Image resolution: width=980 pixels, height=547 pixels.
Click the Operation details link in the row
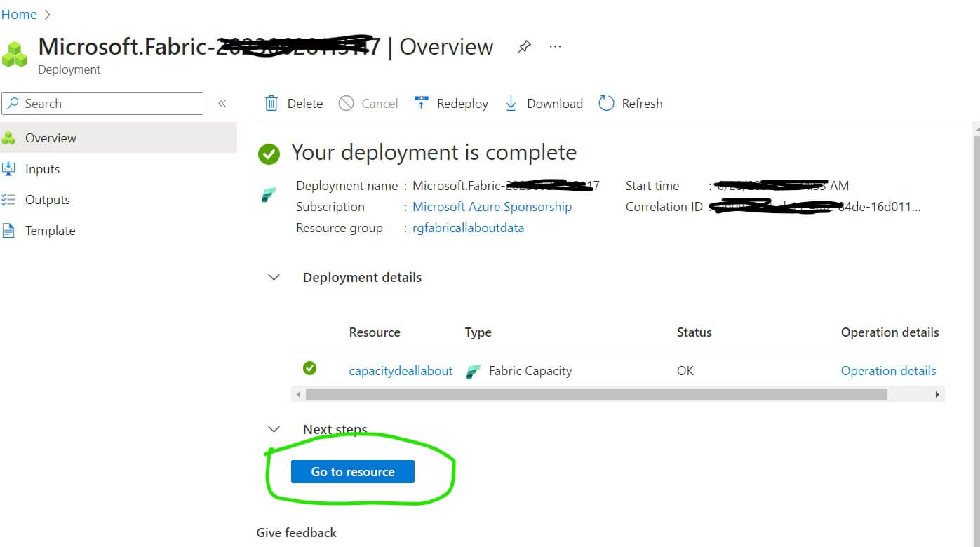click(888, 371)
